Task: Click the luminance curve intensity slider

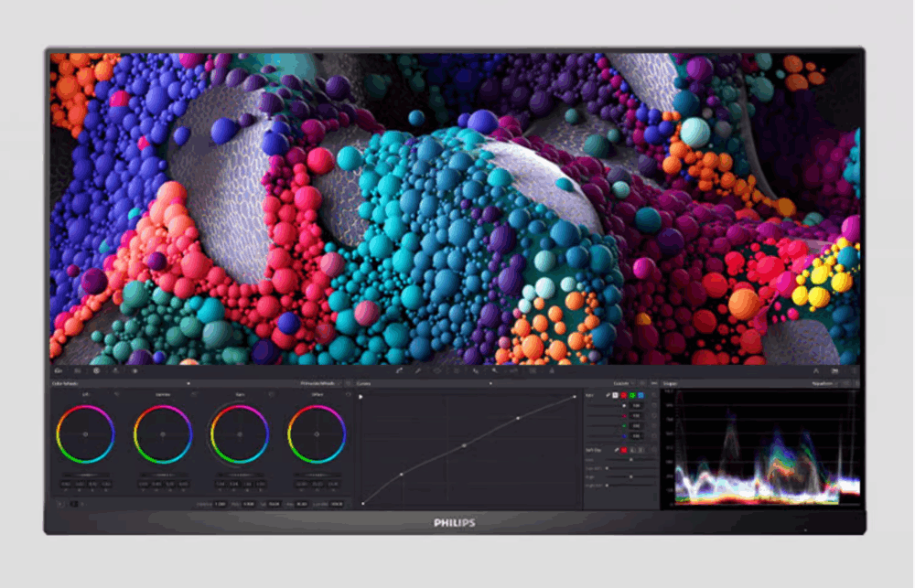Action: (607, 405)
